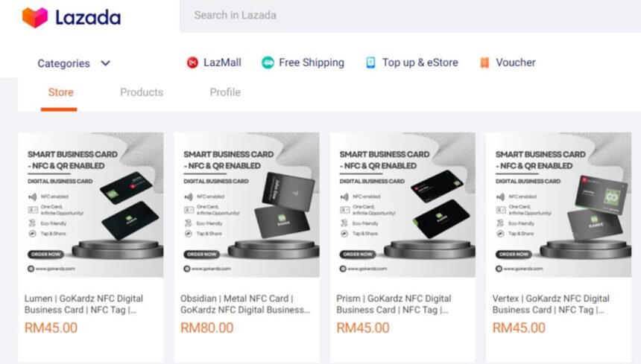The width and height of the screenshot is (641, 364).
Task: Switch to the Products tab
Action: (x=142, y=92)
